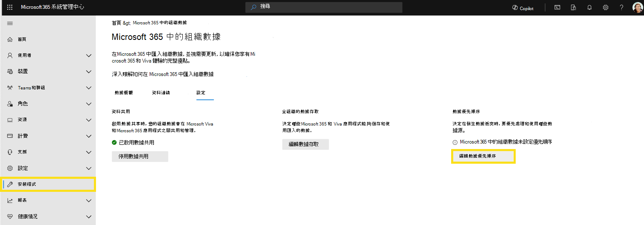Expand the 裝置 chevron
The height and width of the screenshot is (225, 644).
pyautogui.click(x=88, y=72)
